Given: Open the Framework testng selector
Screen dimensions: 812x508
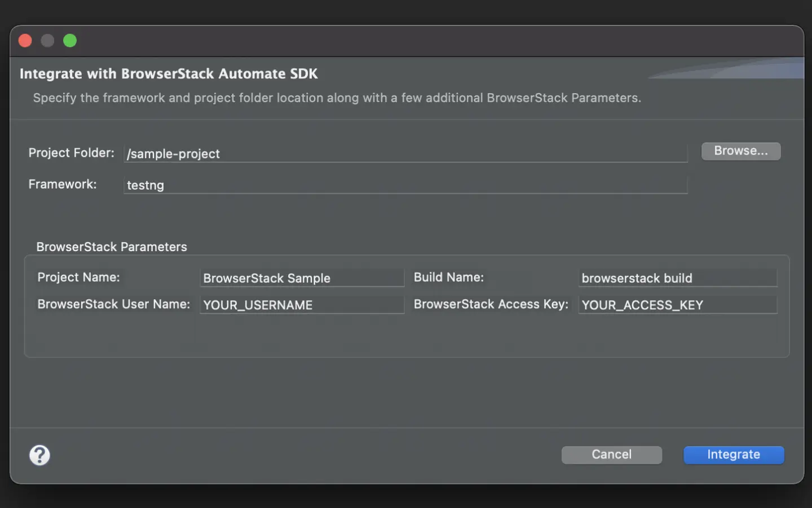Looking at the screenshot, I should coord(405,185).
